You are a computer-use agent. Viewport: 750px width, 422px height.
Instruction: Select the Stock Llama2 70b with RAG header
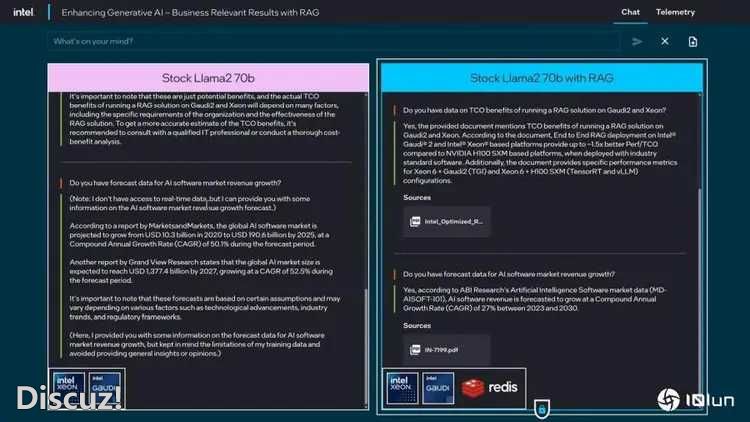coord(542,78)
